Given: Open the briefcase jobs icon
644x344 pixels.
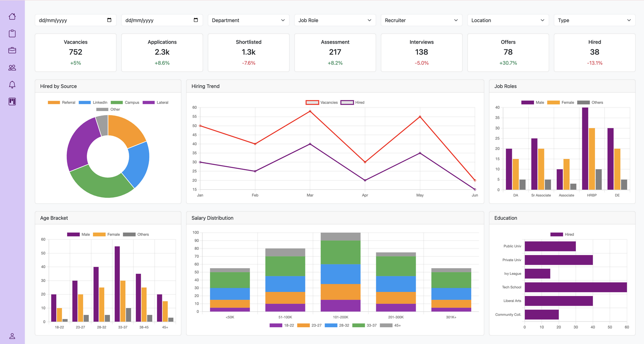Looking at the screenshot, I should click(x=12, y=50).
